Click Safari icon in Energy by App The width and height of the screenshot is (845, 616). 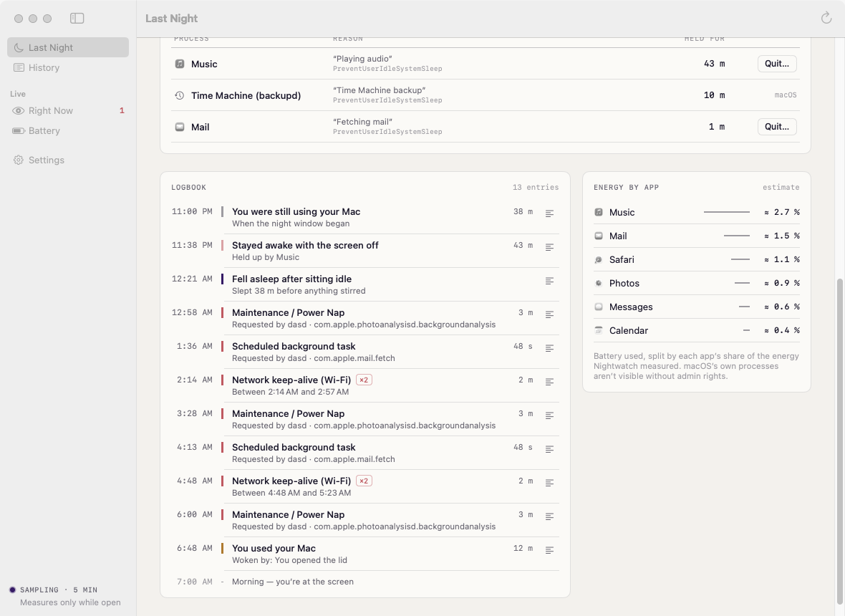click(x=598, y=260)
